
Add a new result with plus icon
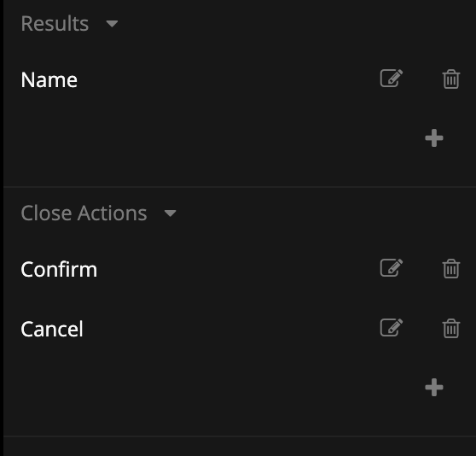point(434,138)
